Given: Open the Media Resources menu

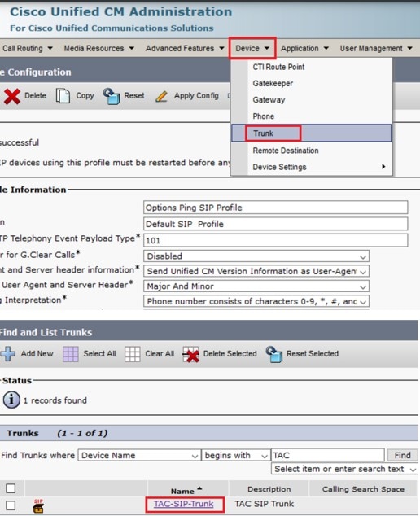Looking at the screenshot, I should (x=98, y=48).
